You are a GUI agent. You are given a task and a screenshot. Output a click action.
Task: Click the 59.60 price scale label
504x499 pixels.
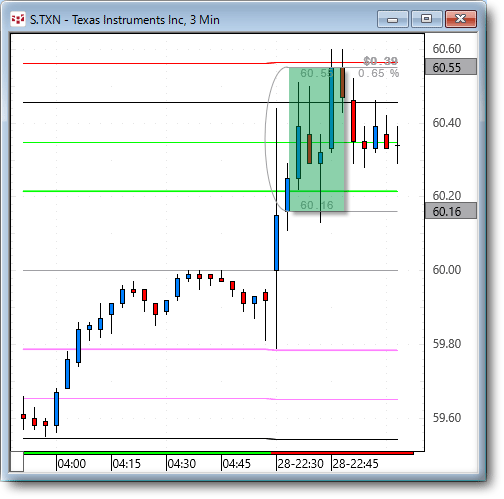447,417
